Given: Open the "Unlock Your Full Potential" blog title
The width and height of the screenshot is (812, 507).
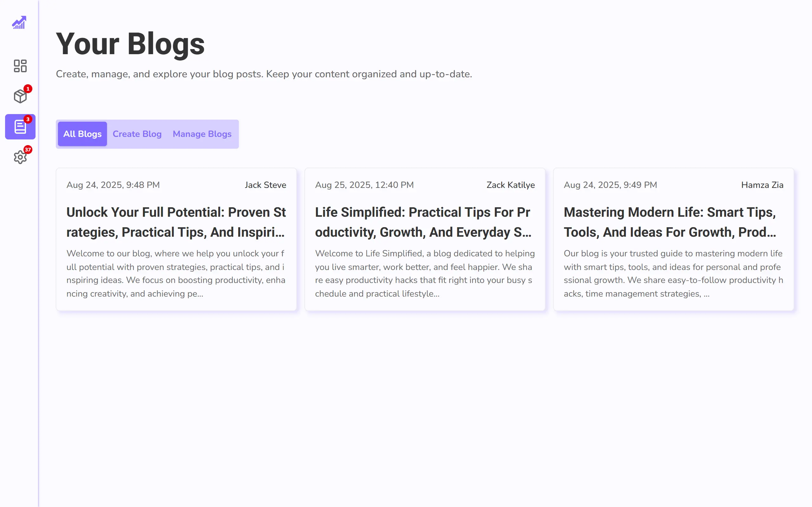Looking at the screenshot, I should pos(176,222).
